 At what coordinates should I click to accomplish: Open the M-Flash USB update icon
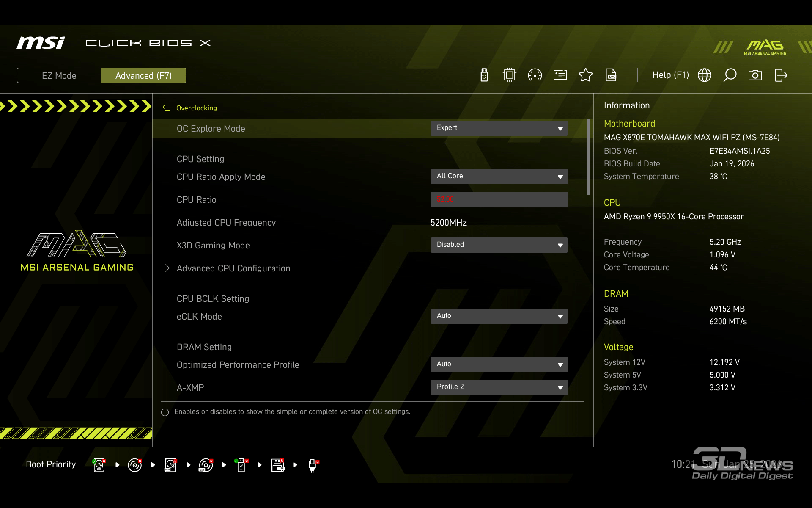pos(484,75)
